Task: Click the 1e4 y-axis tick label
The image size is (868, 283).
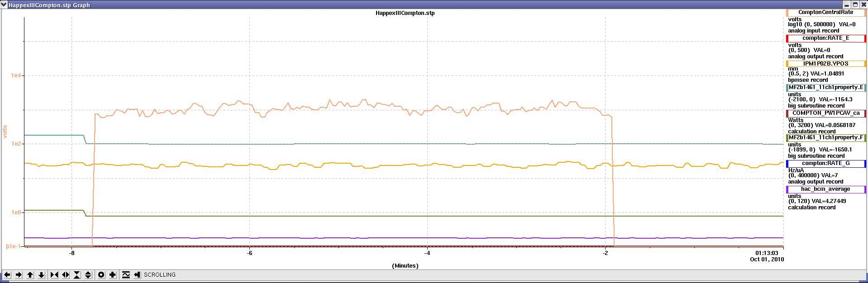Action: (x=16, y=75)
